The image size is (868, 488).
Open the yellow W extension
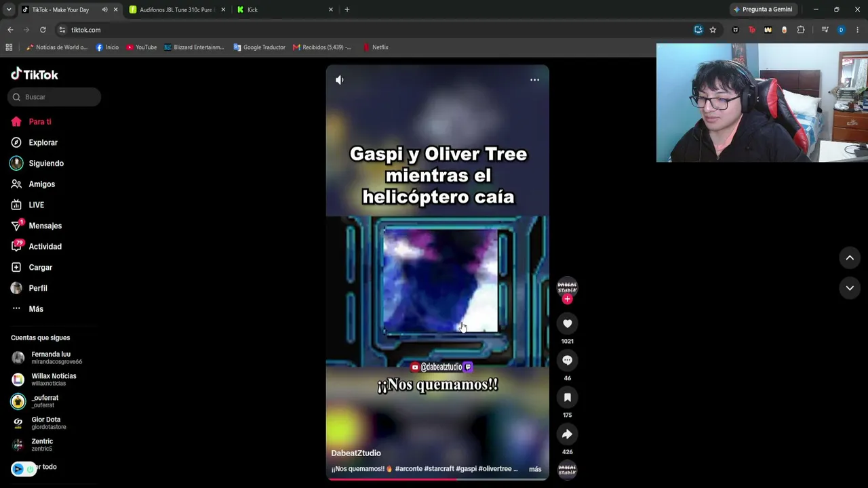point(768,30)
